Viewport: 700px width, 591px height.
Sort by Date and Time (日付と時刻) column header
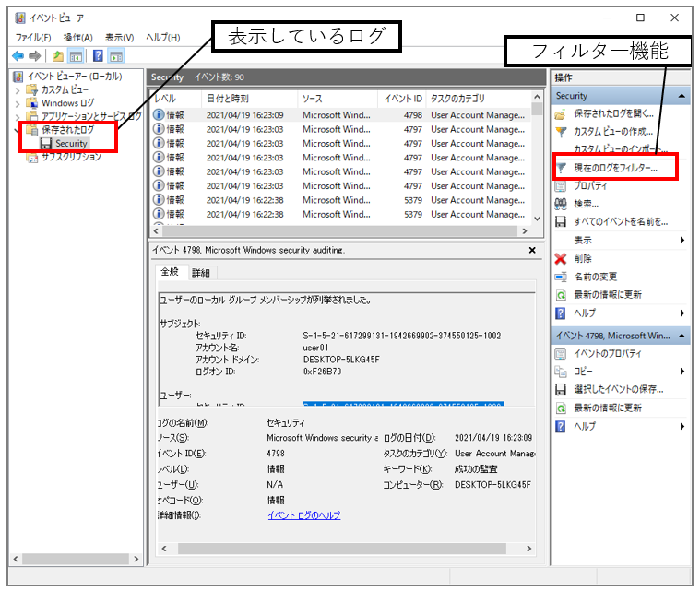[x=250, y=99]
